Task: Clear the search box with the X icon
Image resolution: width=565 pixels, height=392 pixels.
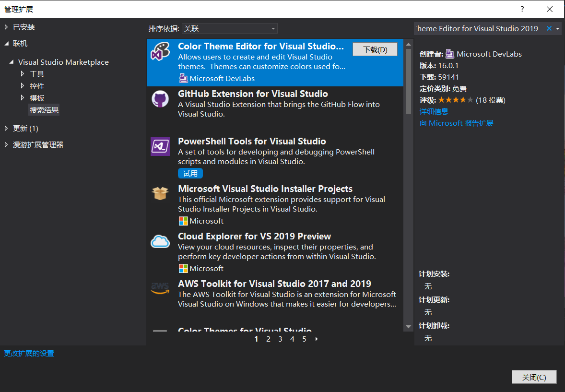Action: pos(549,28)
